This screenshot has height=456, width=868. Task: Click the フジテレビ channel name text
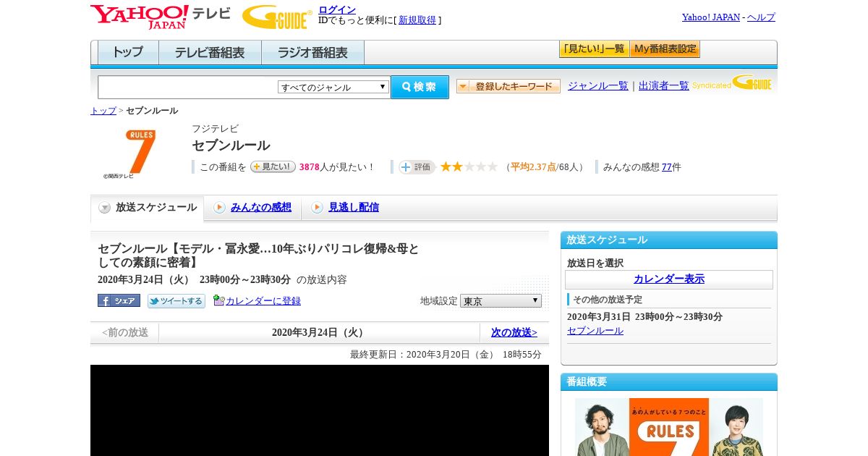click(215, 129)
